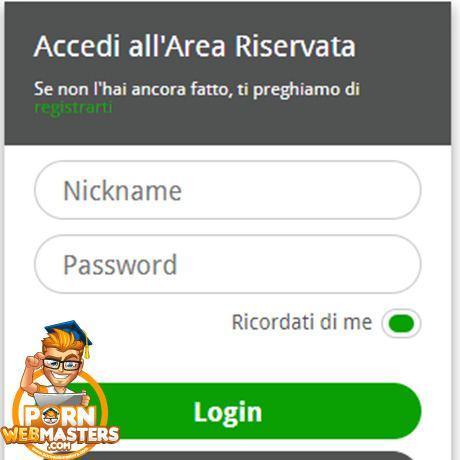This screenshot has height=460, width=460.
Task: Click the PORN word in the logo
Action: [60, 417]
